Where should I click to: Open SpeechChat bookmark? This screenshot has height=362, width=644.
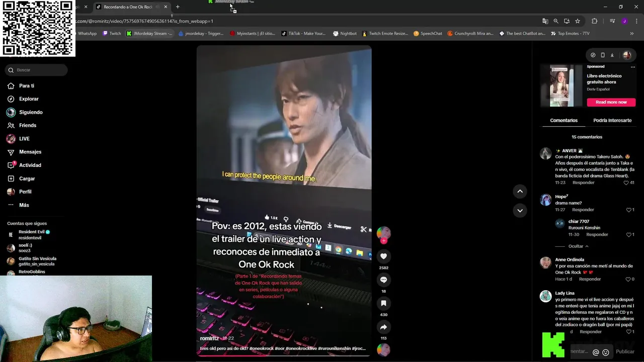[x=428, y=34]
